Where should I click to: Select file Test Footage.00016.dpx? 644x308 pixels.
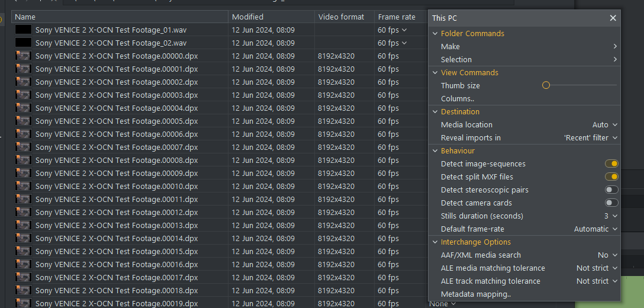coord(117,264)
